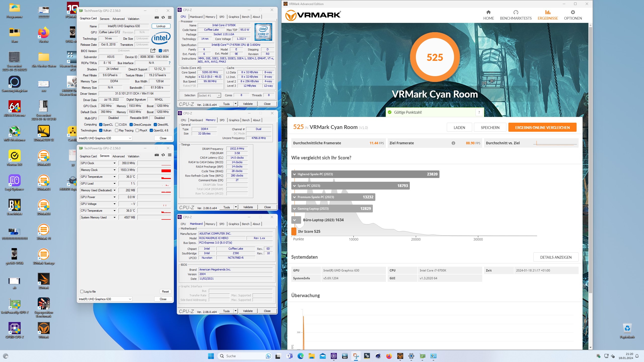Toggle the DirectML checkbox

coord(155,125)
